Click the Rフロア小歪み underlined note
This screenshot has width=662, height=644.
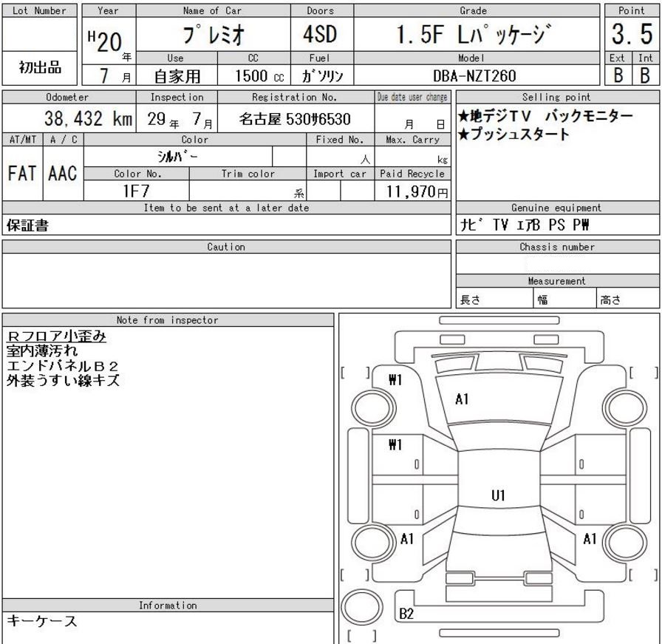(x=56, y=336)
